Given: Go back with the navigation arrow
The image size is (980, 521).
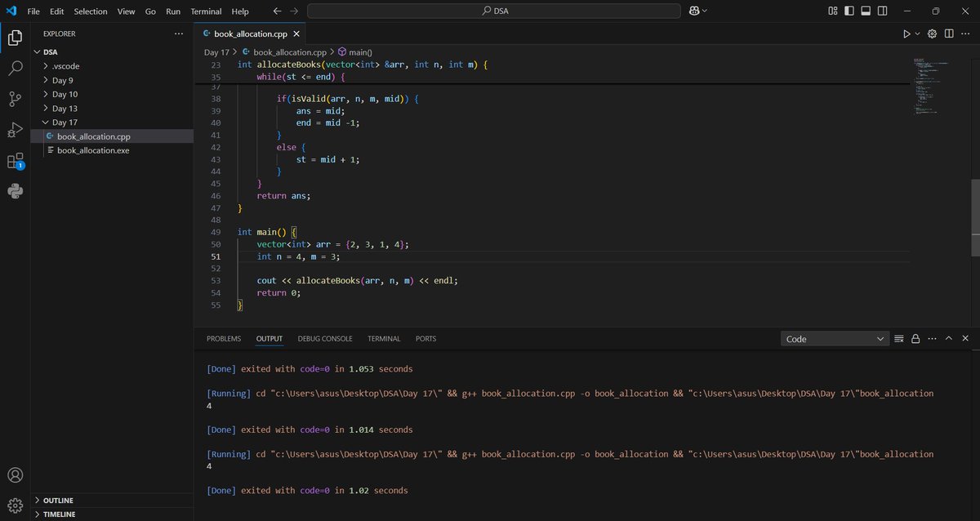Looking at the screenshot, I should pos(277,11).
